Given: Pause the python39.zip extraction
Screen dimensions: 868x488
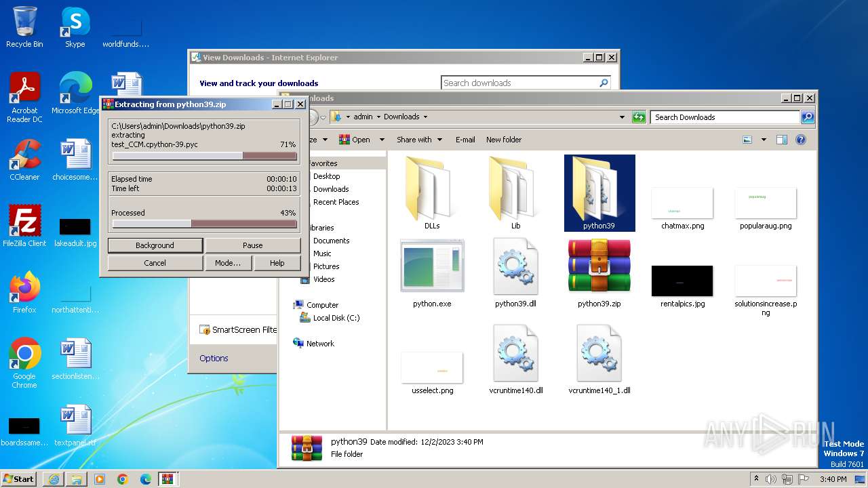Looking at the screenshot, I should point(253,245).
